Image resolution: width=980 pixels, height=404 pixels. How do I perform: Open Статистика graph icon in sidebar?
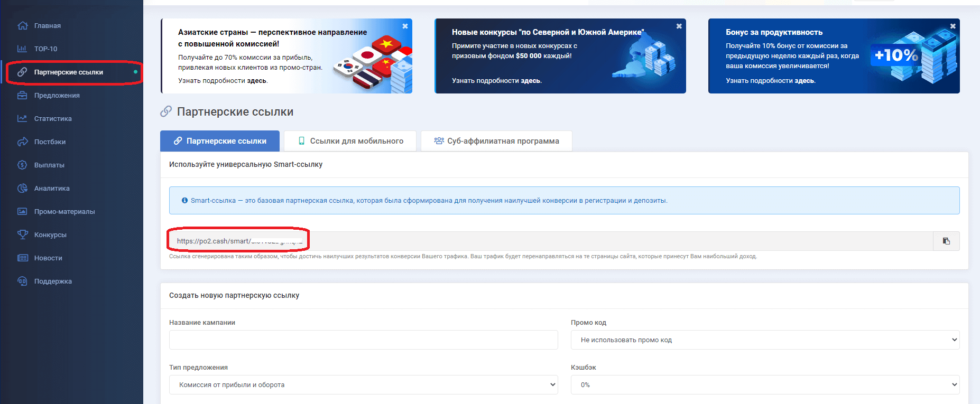(x=22, y=118)
